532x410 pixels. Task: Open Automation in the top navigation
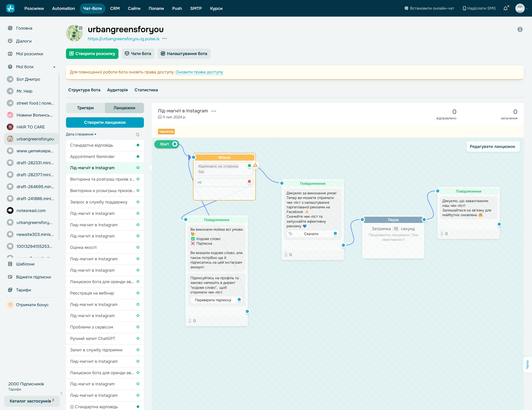tap(64, 8)
